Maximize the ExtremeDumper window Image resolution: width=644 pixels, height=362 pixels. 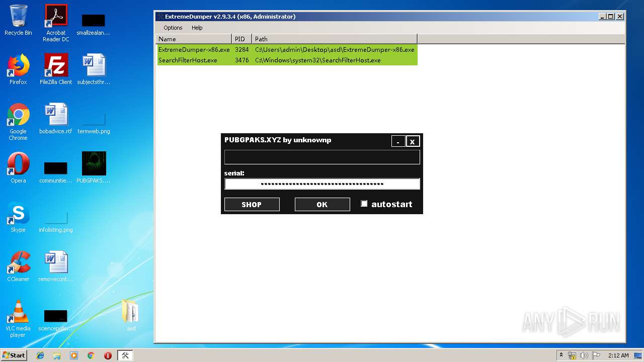pyautogui.click(x=611, y=17)
